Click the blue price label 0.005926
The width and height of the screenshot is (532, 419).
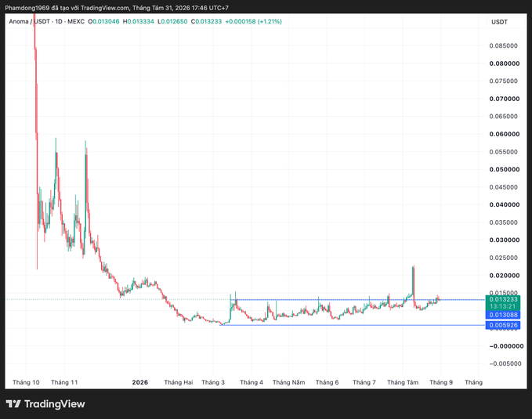(x=502, y=325)
